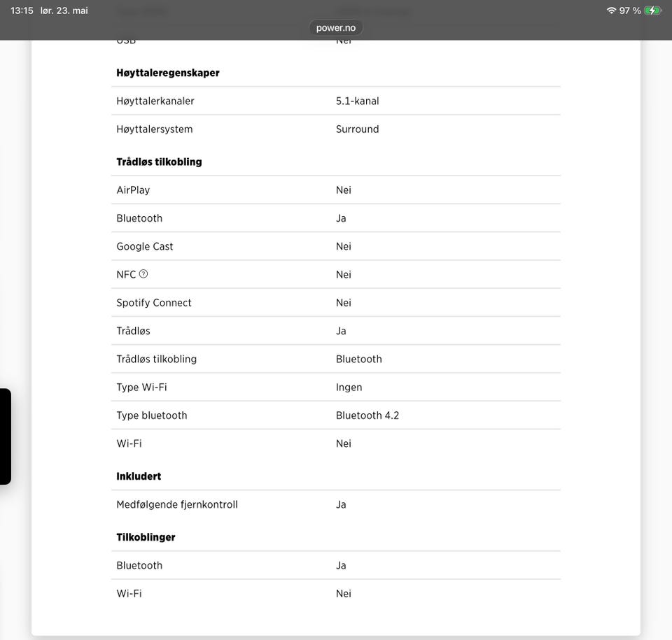The image size is (672, 640).
Task: Tap the 97 % battery percentage text
Action: pyautogui.click(x=630, y=10)
